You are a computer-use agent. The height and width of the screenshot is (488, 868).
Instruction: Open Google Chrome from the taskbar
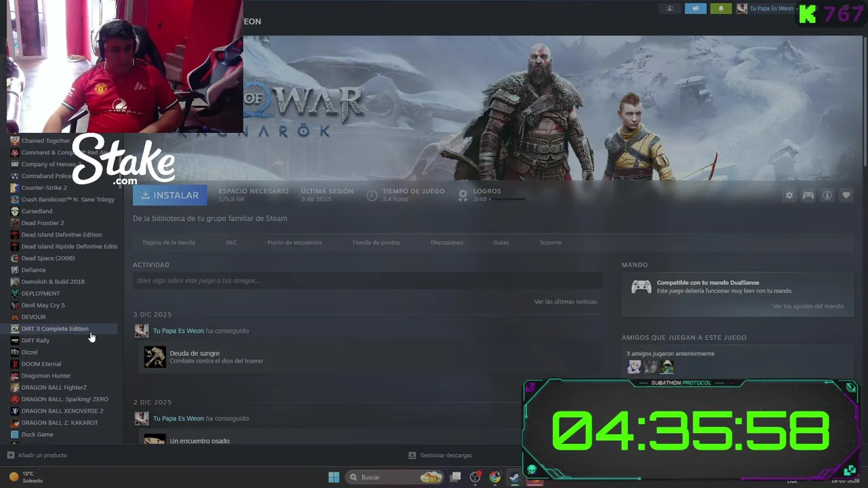(x=495, y=477)
